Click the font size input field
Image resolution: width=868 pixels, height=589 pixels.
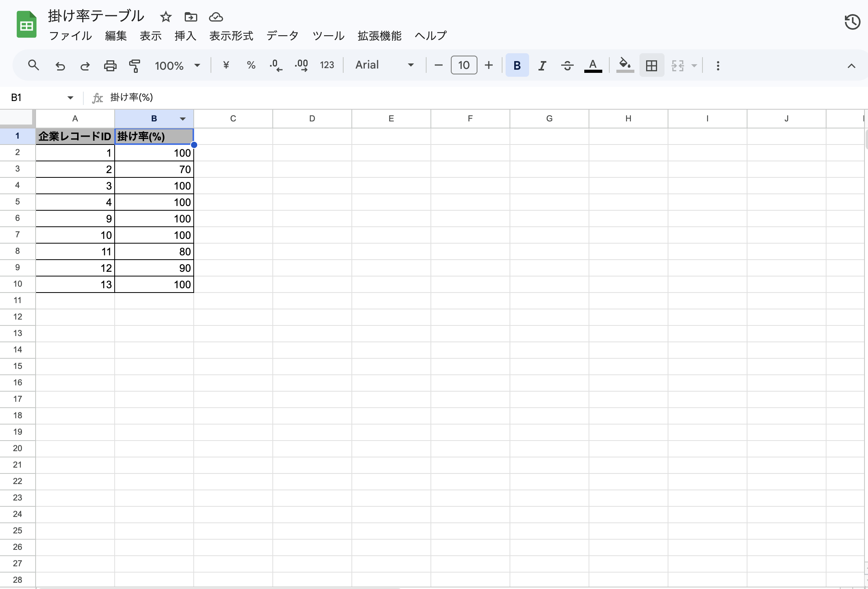464,65
